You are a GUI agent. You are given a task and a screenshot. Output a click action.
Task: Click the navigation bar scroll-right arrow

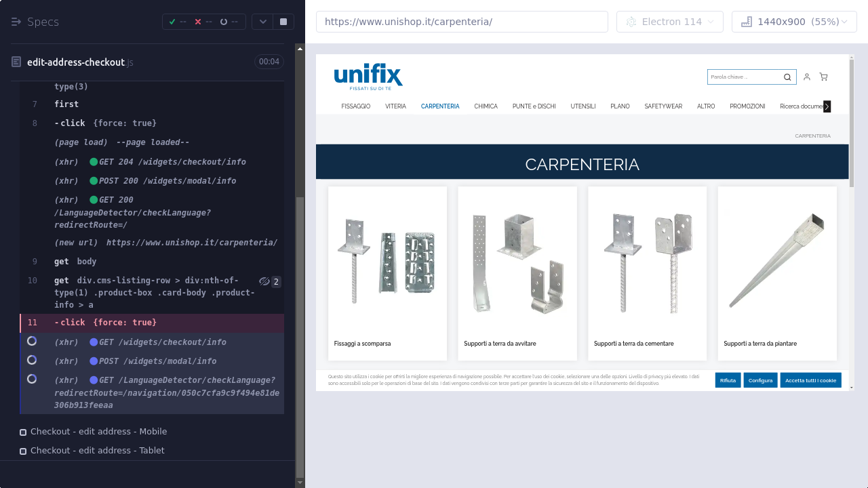click(x=827, y=106)
